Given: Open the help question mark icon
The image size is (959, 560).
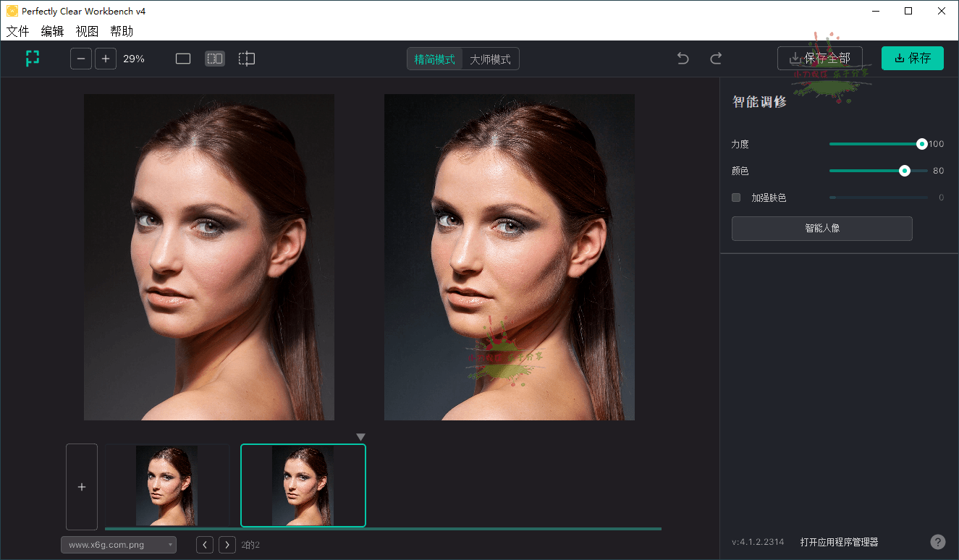Looking at the screenshot, I should 937,542.
